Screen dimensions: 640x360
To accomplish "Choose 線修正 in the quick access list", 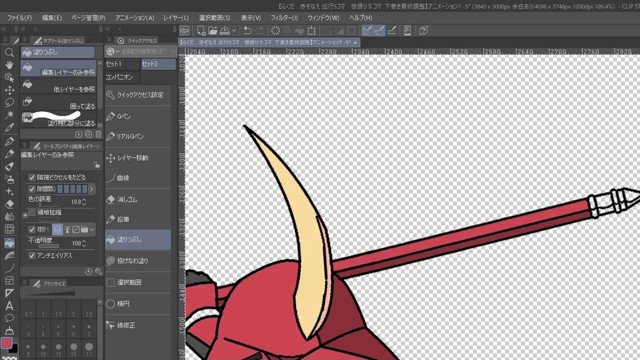I will pos(138,325).
